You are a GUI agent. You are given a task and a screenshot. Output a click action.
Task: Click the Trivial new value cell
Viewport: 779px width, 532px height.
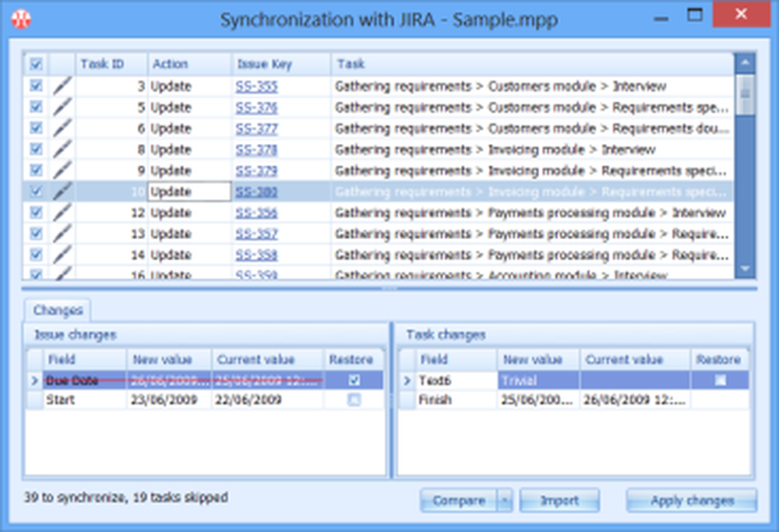point(538,380)
